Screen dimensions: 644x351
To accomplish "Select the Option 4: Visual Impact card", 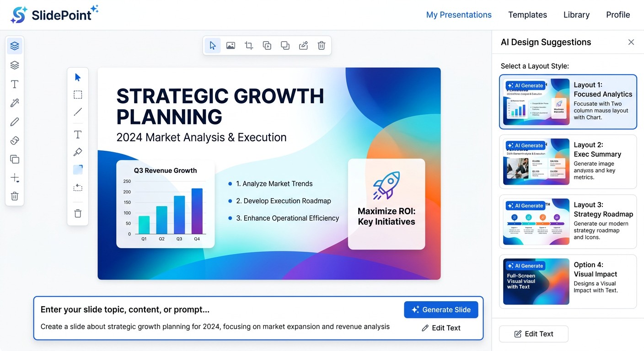I will pos(568,282).
